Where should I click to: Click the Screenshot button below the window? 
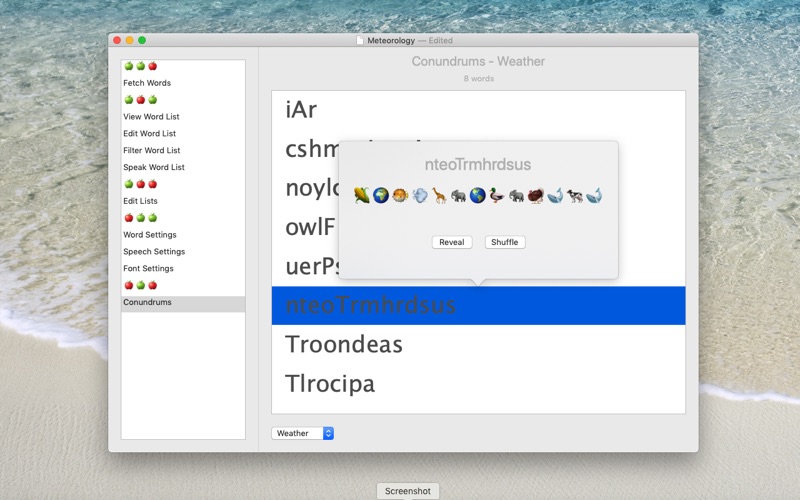pyautogui.click(x=408, y=491)
